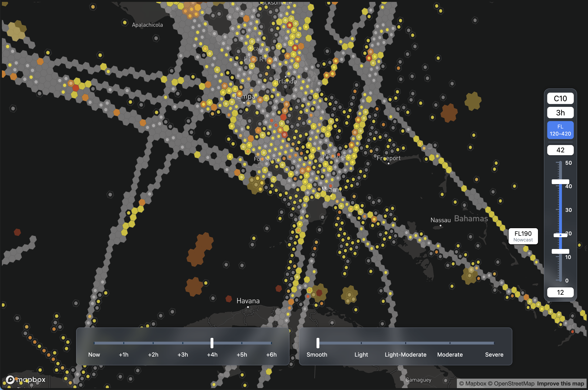Open the © OpenStreetMap attribution link
This screenshot has height=390, width=588.
click(511, 384)
